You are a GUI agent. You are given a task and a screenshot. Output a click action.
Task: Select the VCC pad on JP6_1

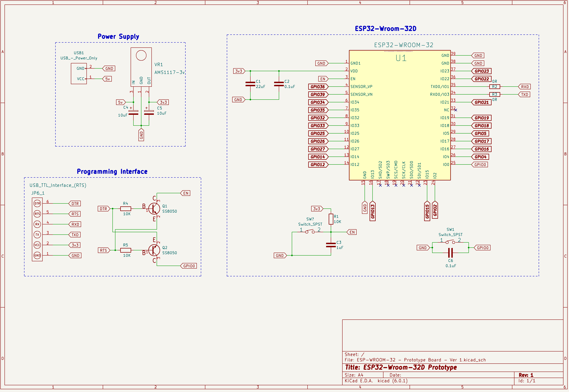[37, 245]
